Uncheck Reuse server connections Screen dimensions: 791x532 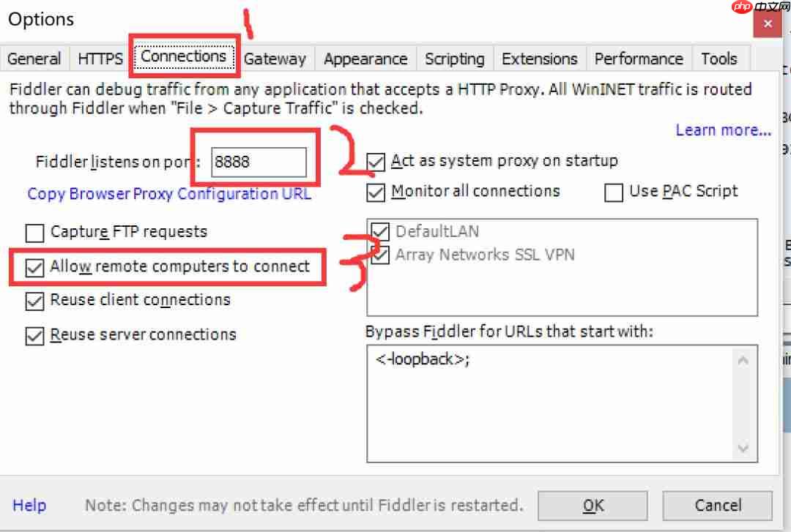(34, 334)
